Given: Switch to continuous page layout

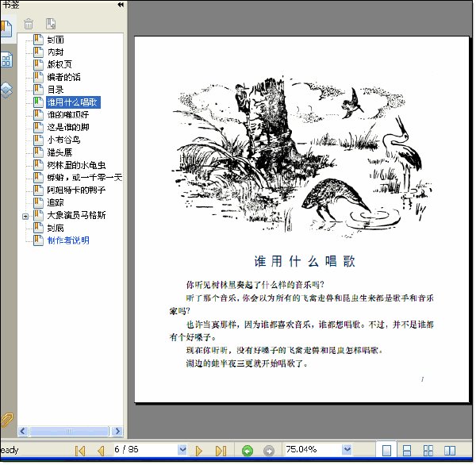Looking at the screenshot, I should click(407, 451).
